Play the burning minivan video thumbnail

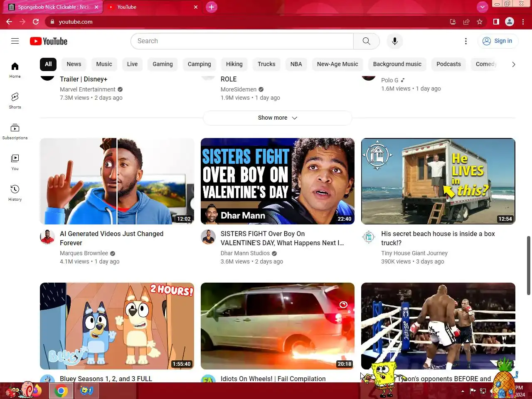(278, 326)
